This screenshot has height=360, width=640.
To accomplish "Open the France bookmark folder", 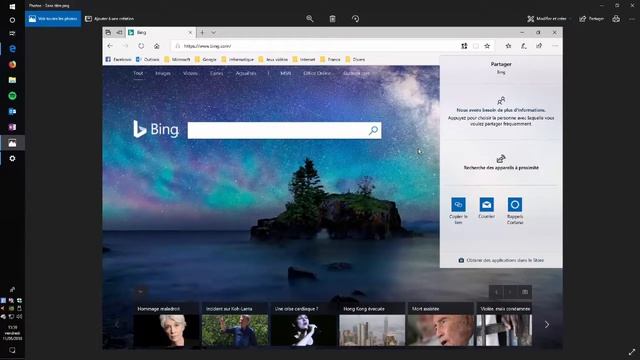I will coord(330,60).
